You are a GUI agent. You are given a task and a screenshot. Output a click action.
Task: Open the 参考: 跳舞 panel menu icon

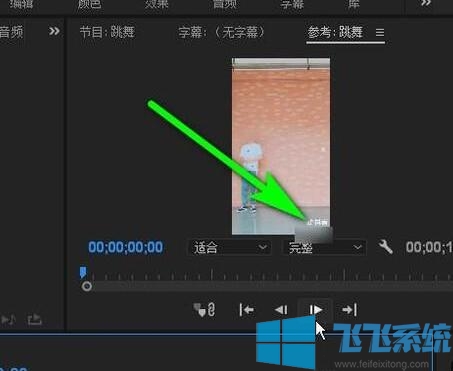tap(380, 32)
